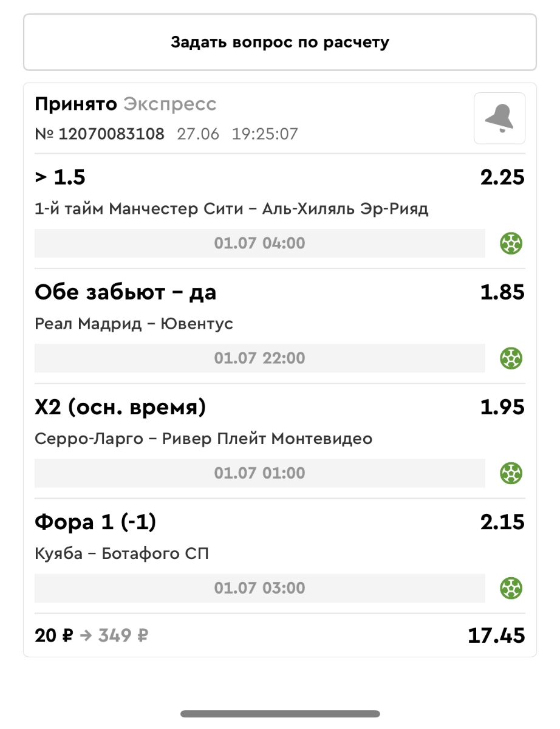The image size is (560, 729).
Task: Tap the home indicator bar
Action: (280, 714)
